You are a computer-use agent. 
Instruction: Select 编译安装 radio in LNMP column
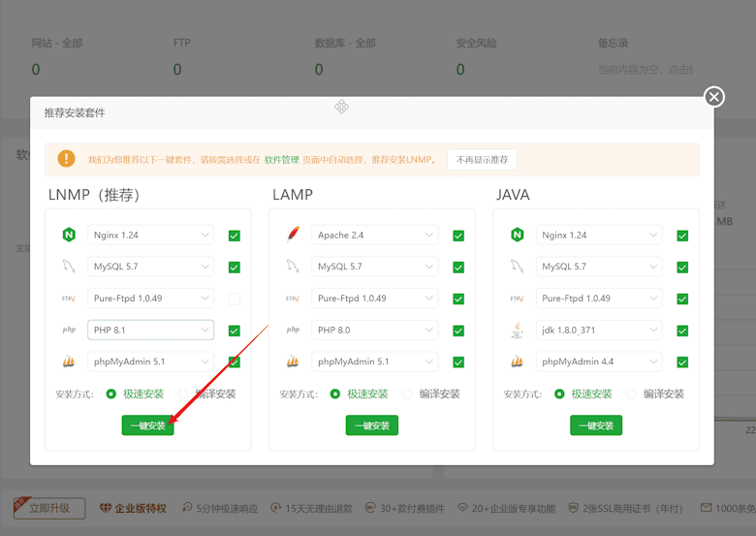pos(183,394)
